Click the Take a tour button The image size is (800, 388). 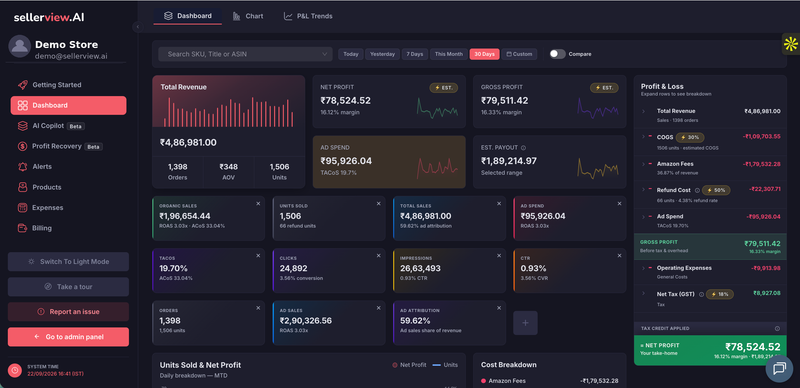coord(68,287)
